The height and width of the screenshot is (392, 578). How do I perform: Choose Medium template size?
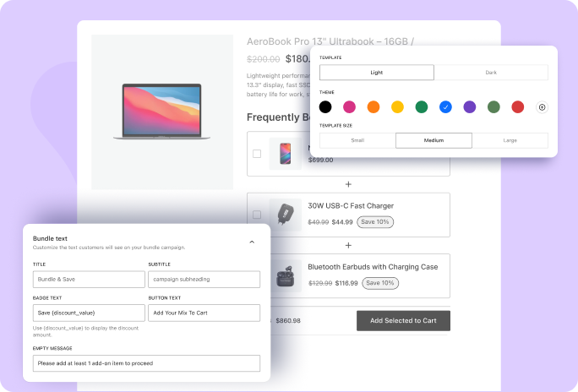click(x=433, y=140)
